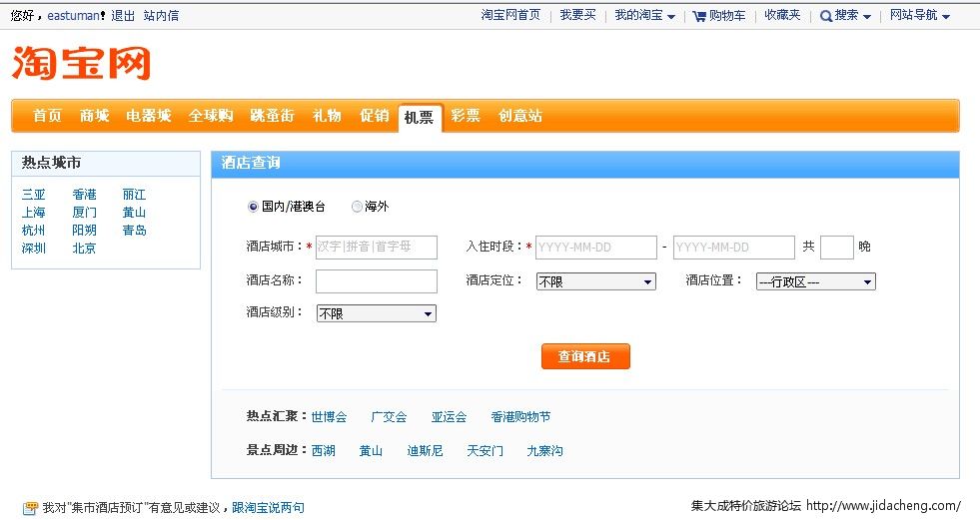Click the Taobao logo
Viewport: 980px width, 520px height.
point(81,62)
